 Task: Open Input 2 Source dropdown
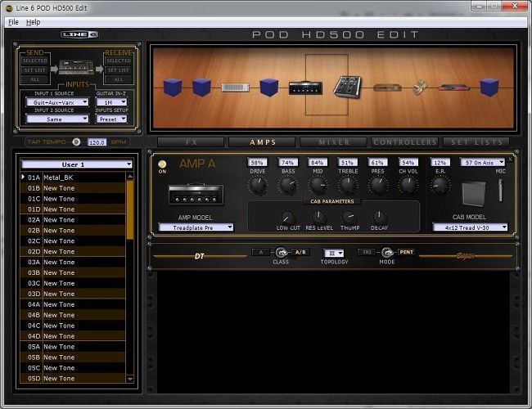pyautogui.click(x=57, y=119)
